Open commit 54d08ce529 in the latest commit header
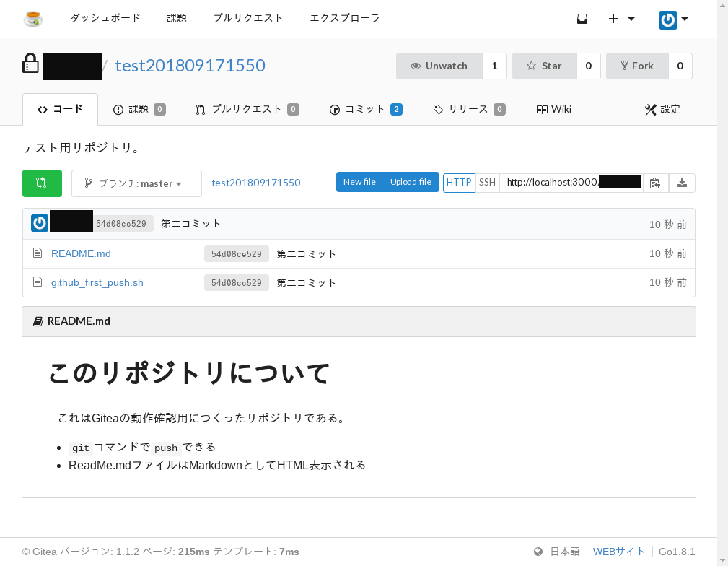The width and height of the screenshot is (728, 566). [x=122, y=224]
